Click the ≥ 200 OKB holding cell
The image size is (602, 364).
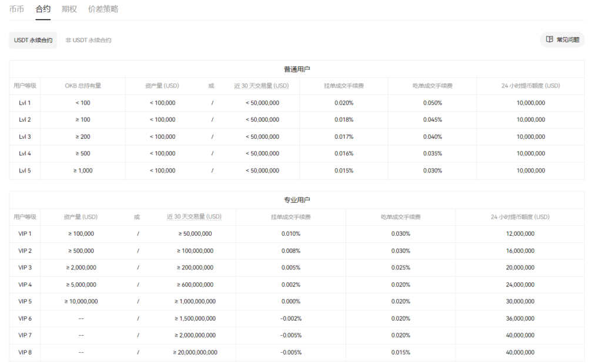click(83, 136)
